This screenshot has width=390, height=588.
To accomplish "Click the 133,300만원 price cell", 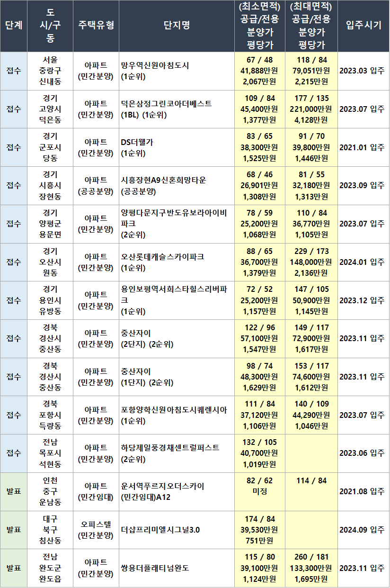I will click(x=311, y=568).
